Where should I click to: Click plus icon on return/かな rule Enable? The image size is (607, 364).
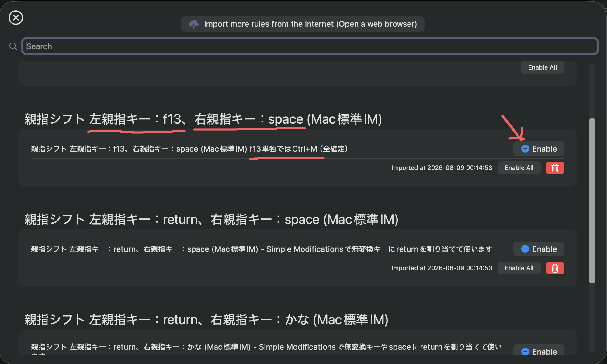click(x=525, y=352)
